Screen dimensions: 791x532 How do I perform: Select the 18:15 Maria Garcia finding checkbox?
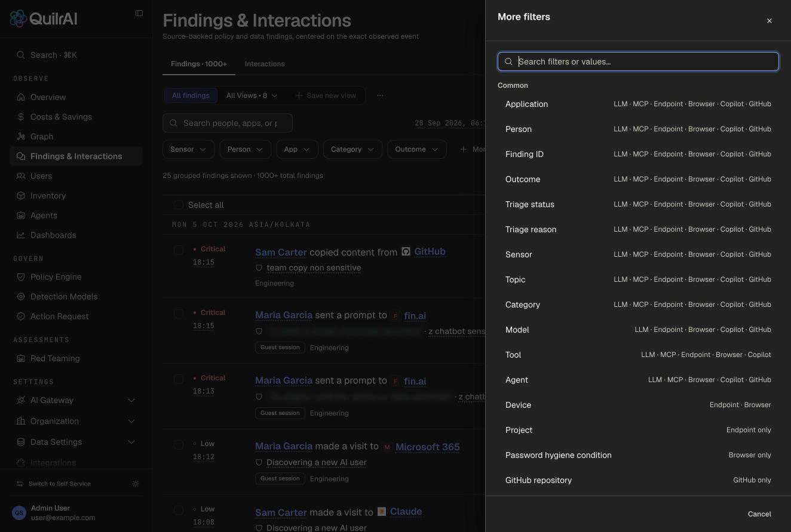[179, 313]
